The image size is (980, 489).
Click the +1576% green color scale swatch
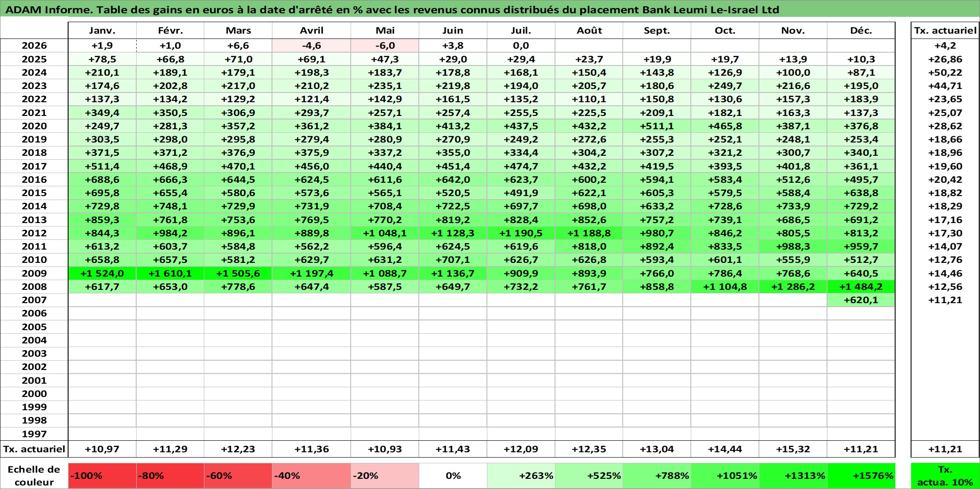pos(861,476)
